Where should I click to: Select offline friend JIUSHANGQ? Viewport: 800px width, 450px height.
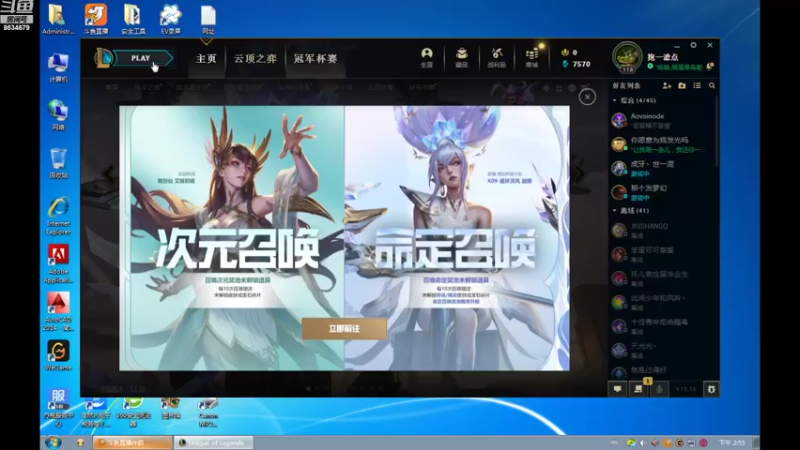pyautogui.click(x=662, y=230)
